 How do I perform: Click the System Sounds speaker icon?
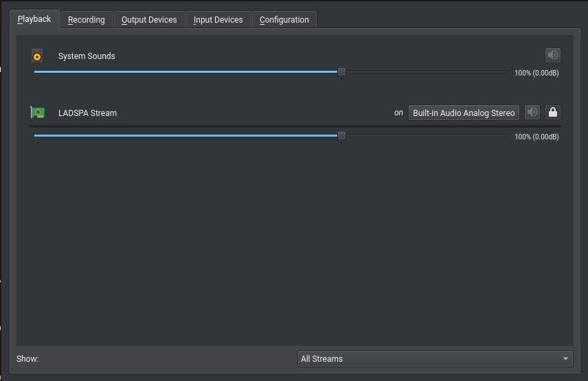pos(37,56)
